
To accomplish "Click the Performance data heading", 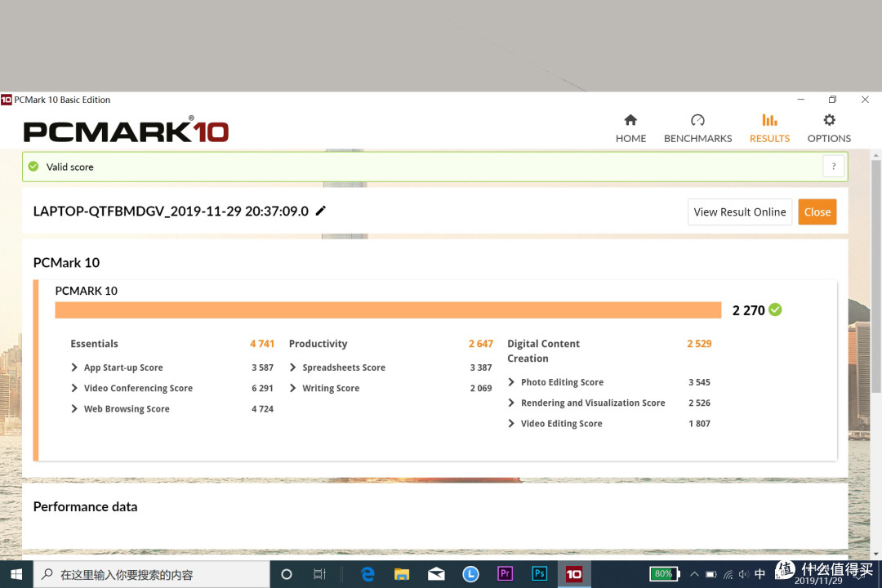I will (86, 506).
